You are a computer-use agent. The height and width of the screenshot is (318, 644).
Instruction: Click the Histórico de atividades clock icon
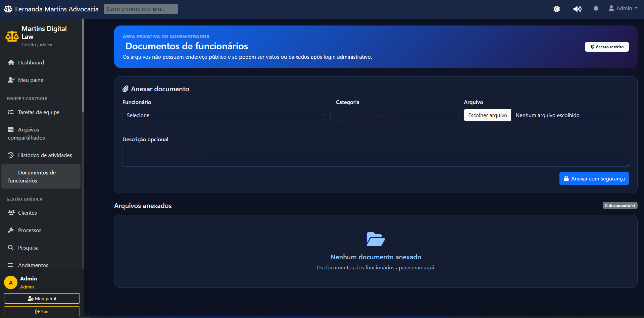point(11,155)
